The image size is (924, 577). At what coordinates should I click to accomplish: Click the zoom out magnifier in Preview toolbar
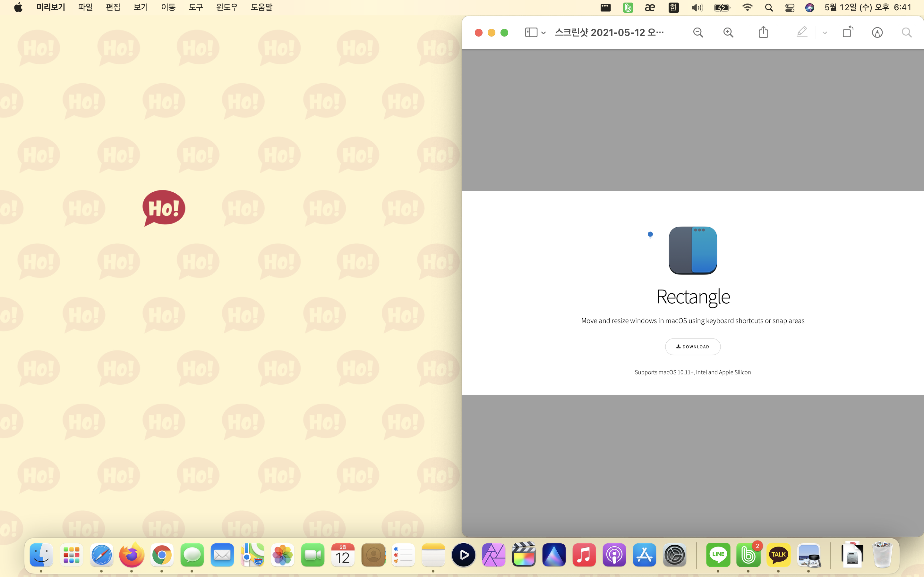coord(698,32)
